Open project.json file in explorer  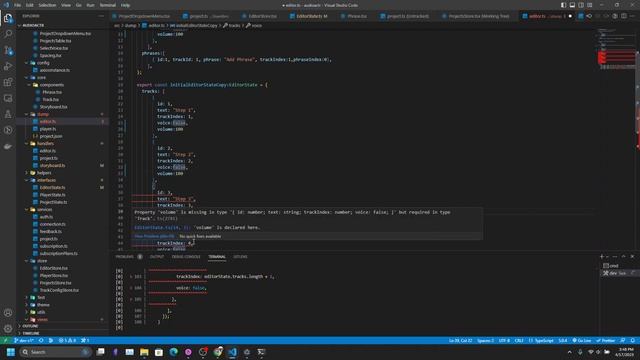pos(51,136)
